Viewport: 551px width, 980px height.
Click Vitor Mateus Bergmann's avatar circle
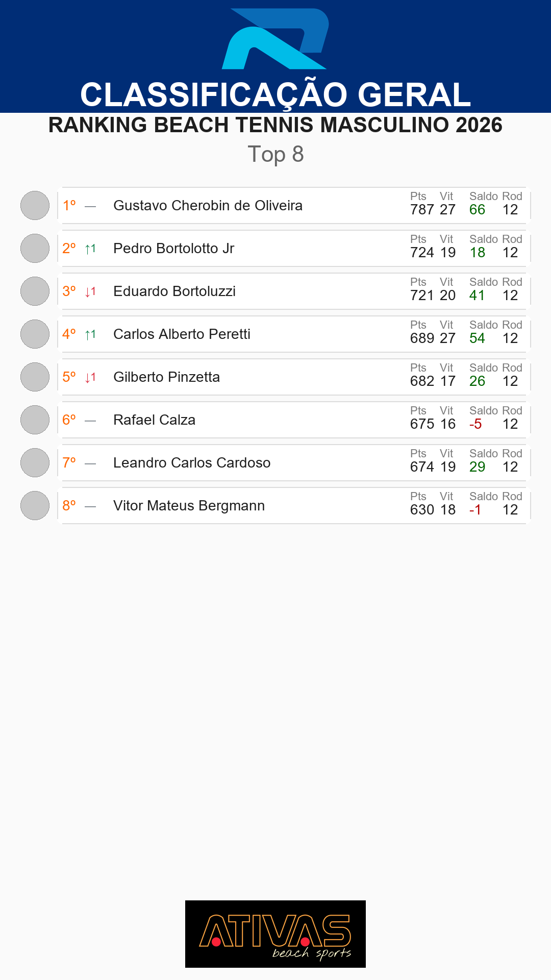coord(35,506)
